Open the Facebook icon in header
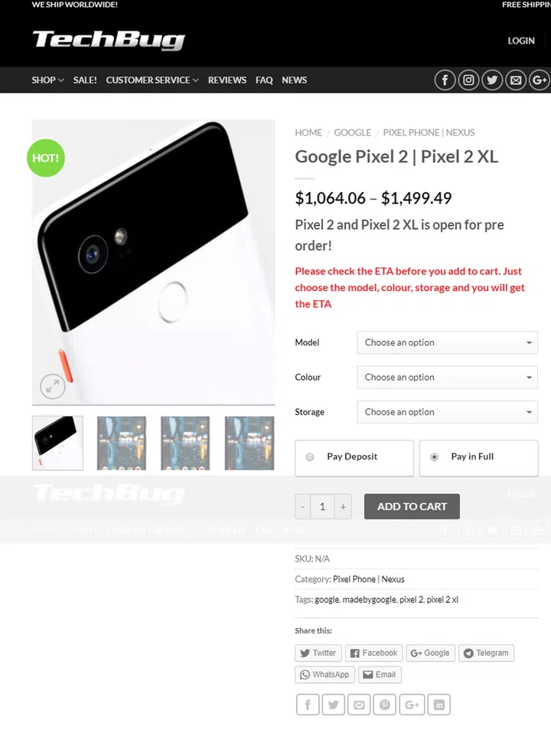The image size is (551, 756). pyautogui.click(x=445, y=80)
